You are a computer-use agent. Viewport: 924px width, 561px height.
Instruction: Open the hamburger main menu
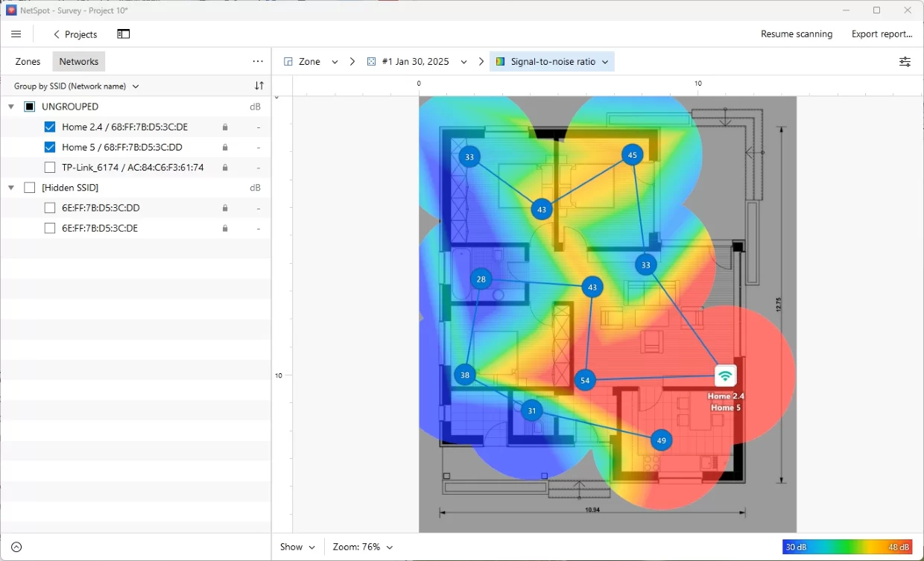tap(16, 34)
